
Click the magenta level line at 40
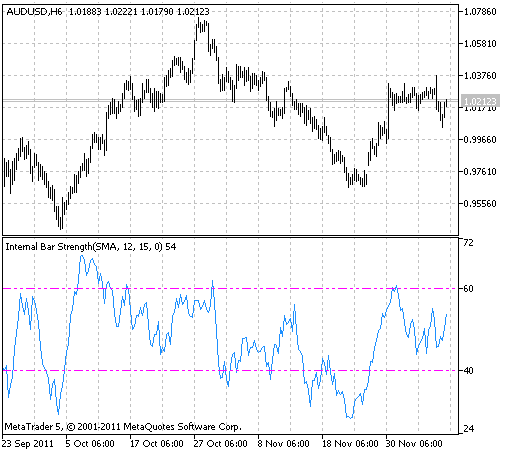pyautogui.click(x=231, y=370)
